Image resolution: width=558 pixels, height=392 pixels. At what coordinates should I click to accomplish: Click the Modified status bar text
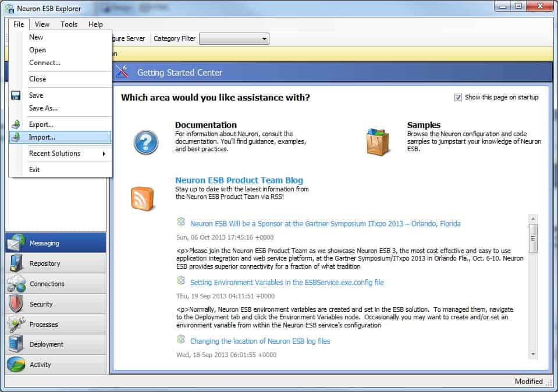[x=529, y=382]
